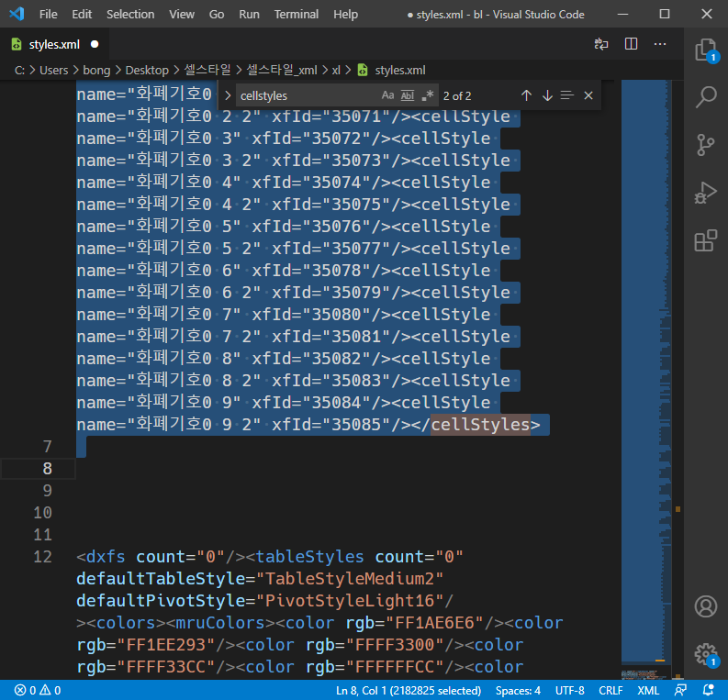
Task: Close the find widget
Action: 588,95
